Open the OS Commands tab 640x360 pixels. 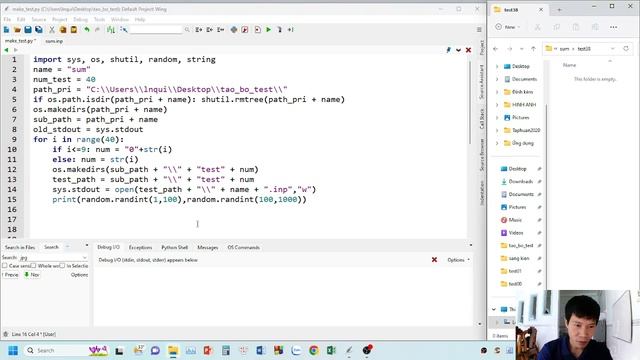click(244, 247)
